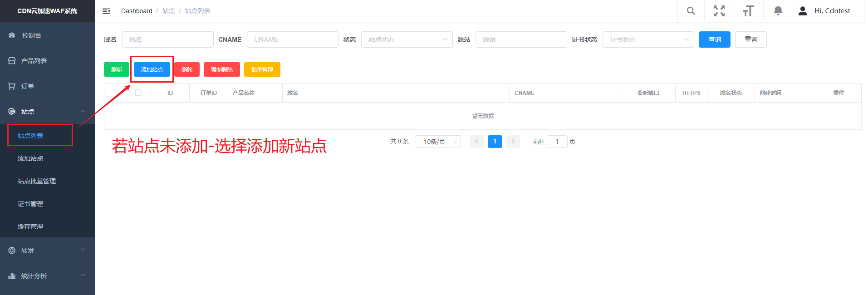Select 缓存管理 in the sidebar submenu
This screenshot has width=868, height=295.
pyautogui.click(x=30, y=226)
